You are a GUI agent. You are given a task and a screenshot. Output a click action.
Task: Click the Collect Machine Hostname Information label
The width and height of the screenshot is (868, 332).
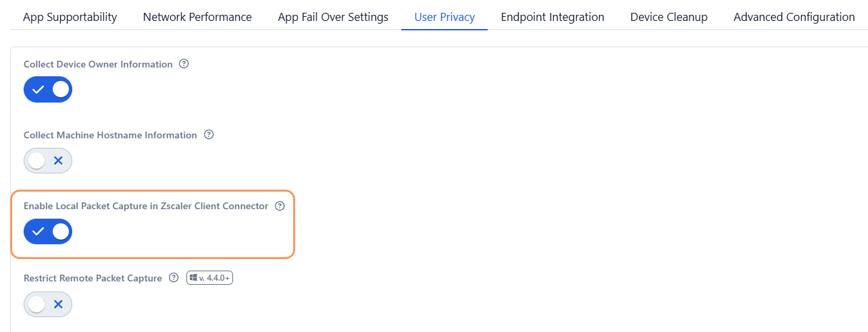point(110,135)
